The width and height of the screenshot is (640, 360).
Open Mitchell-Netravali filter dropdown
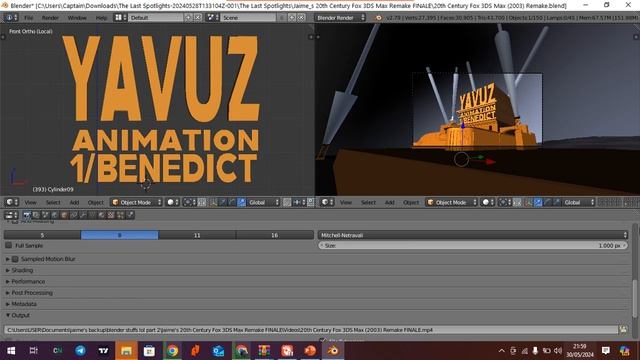click(473, 235)
